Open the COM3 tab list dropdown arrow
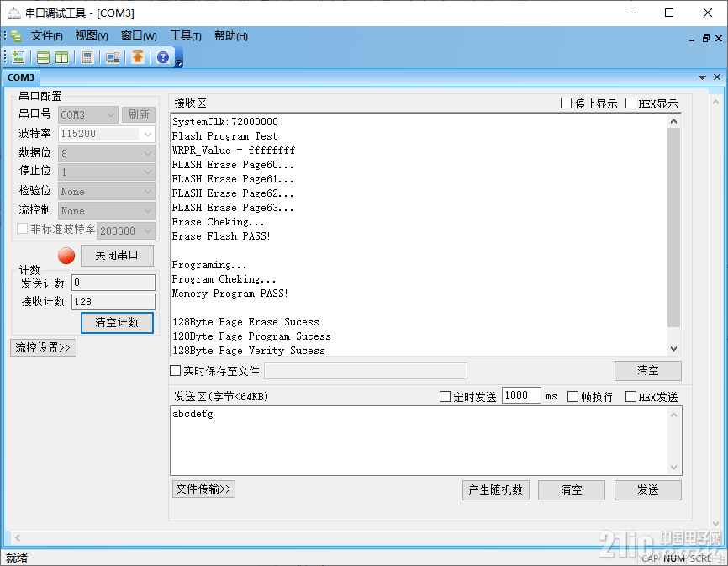The height and width of the screenshot is (566, 728). coord(702,77)
